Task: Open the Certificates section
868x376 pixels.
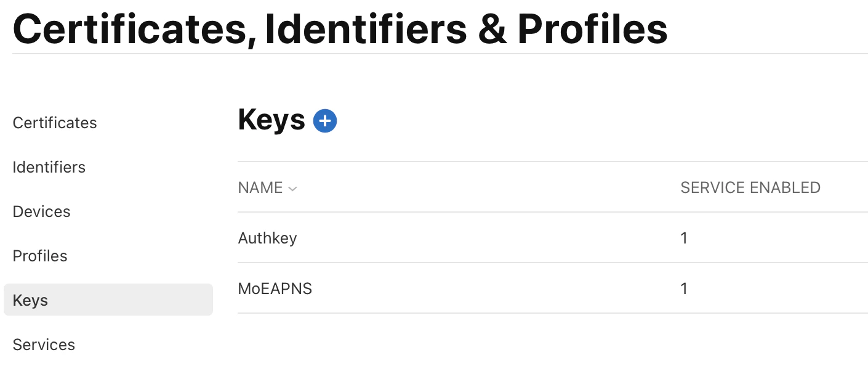Action: 54,123
